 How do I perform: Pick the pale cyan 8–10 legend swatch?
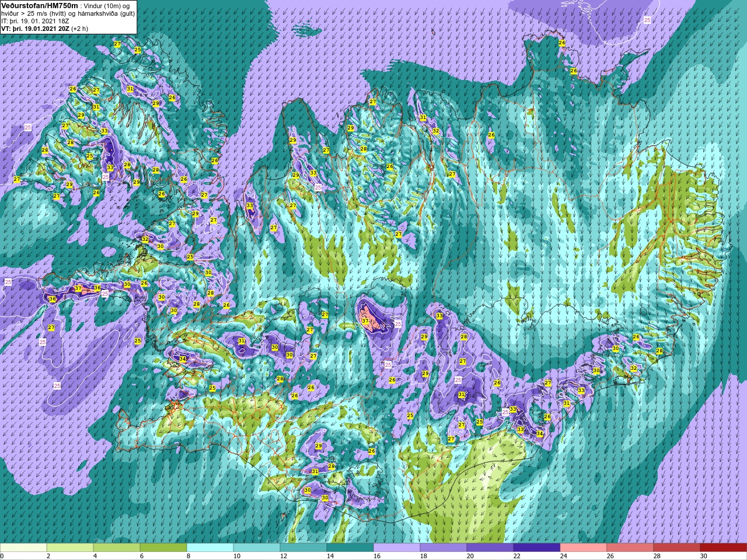210,548
